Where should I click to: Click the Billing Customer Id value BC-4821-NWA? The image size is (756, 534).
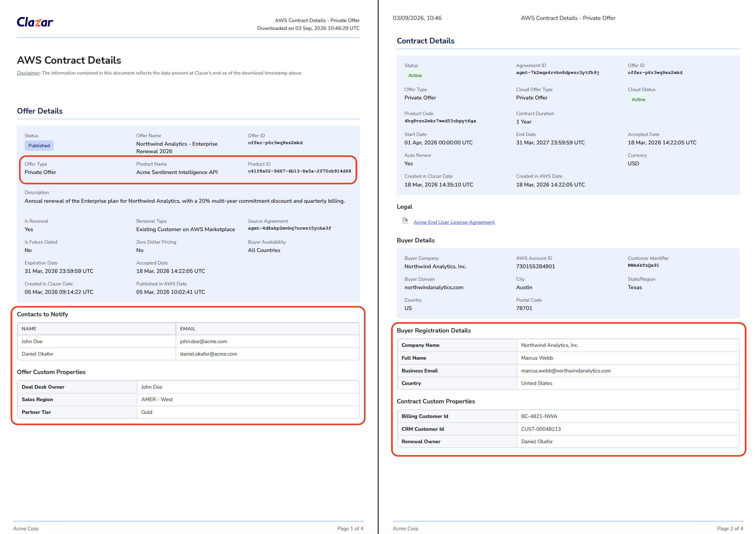coord(539,416)
